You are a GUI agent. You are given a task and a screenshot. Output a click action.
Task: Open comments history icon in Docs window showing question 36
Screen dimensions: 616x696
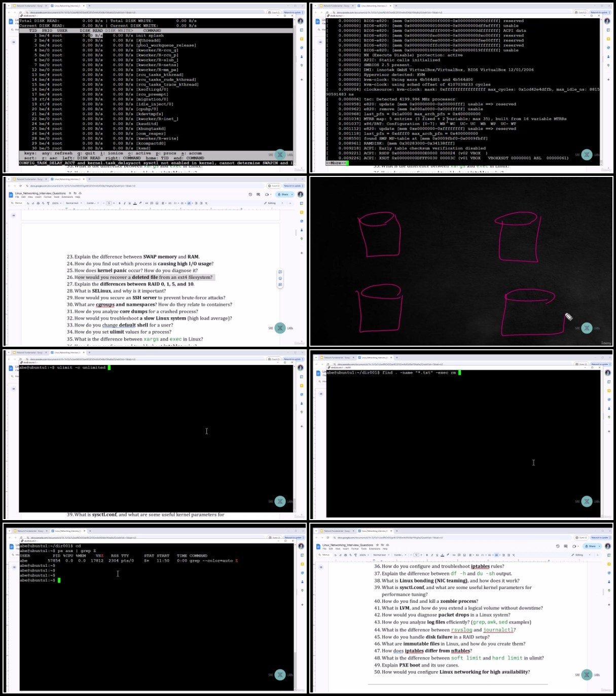(x=566, y=546)
